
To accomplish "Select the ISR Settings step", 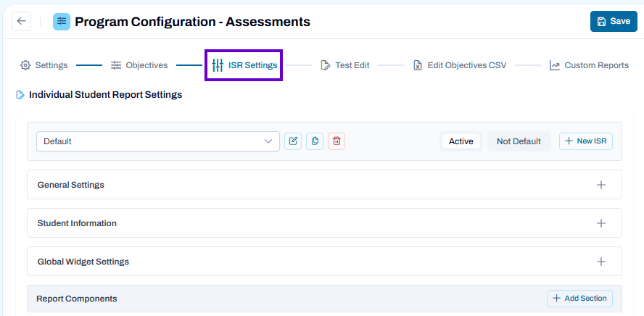I will click(x=244, y=65).
